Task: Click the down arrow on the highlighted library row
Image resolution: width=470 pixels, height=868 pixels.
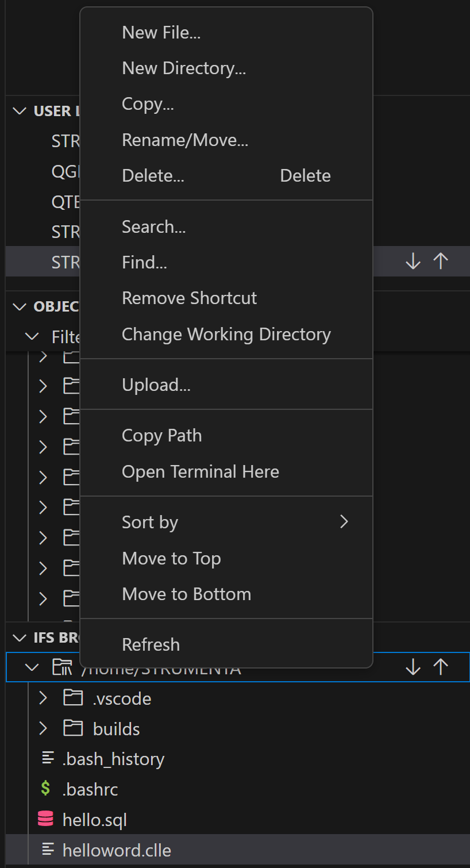Action: point(413,261)
